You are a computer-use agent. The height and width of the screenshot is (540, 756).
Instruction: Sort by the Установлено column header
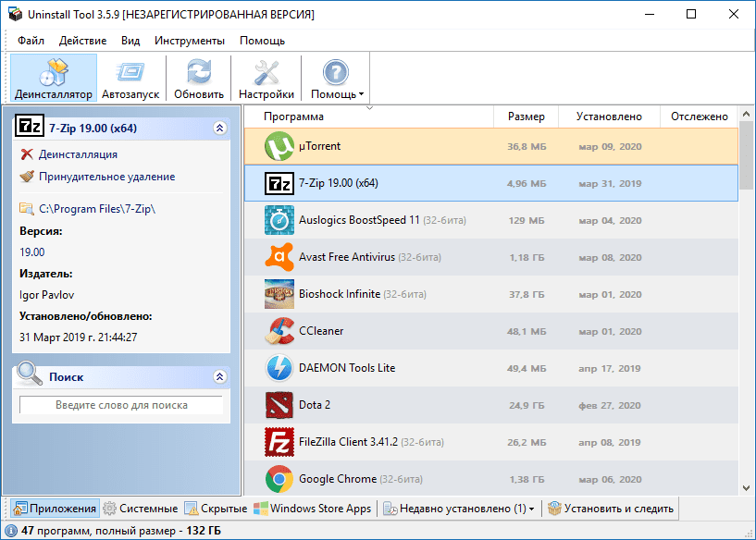(609, 117)
